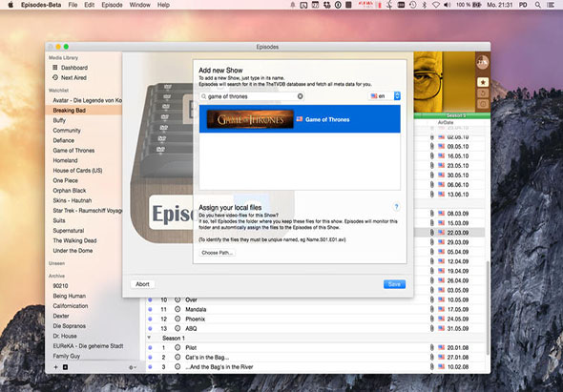Viewport: 563px width, 392px height.
Task: Click the US flag beside Game of Thrones result
Action: [x=300, y=119]
